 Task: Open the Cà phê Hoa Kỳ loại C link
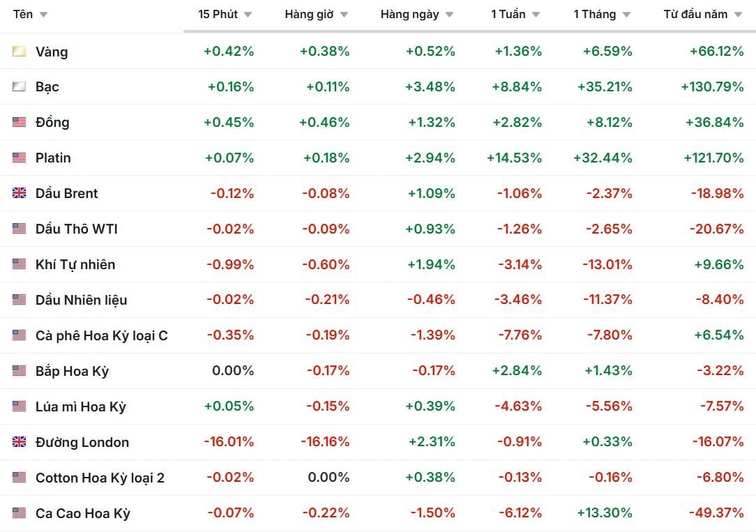pos(102,336)
